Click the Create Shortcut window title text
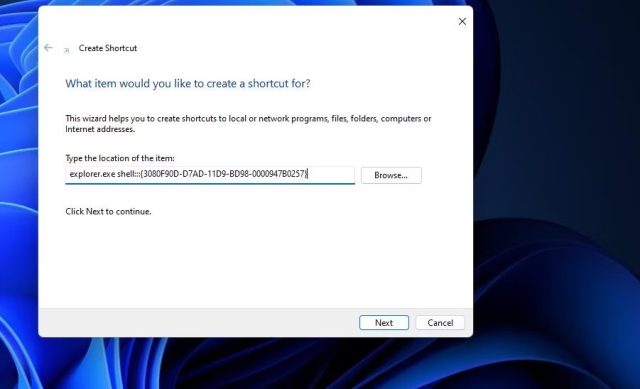 click(x=108, y=48)
